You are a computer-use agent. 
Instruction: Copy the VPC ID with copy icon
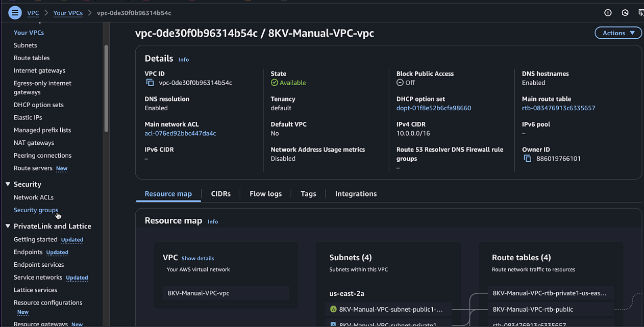tap(150, 83)
